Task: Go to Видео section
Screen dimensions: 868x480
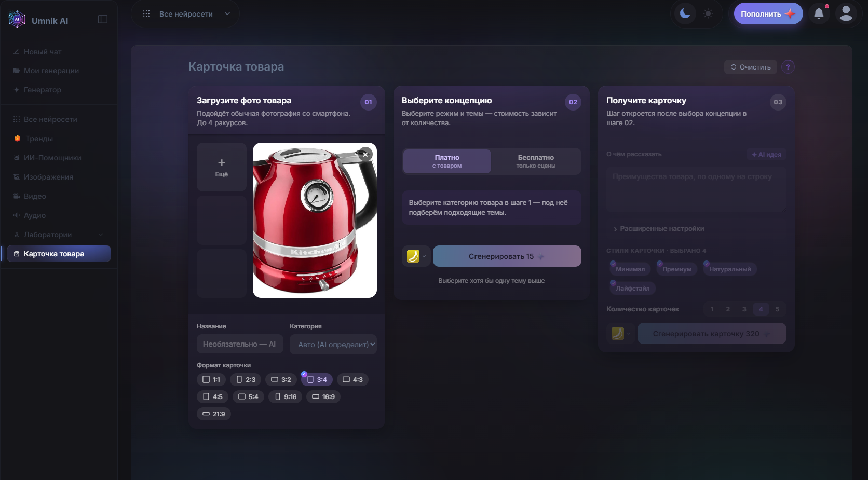Action: tap(59, 196)
